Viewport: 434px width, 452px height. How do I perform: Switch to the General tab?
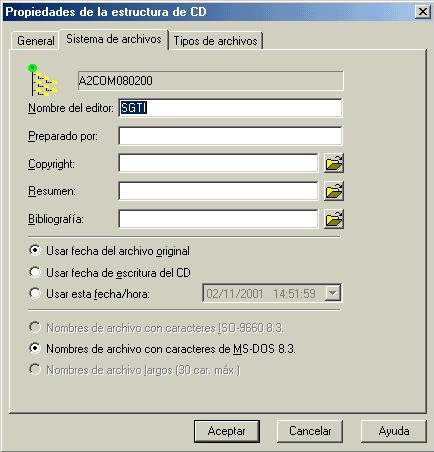coord(36,41)
